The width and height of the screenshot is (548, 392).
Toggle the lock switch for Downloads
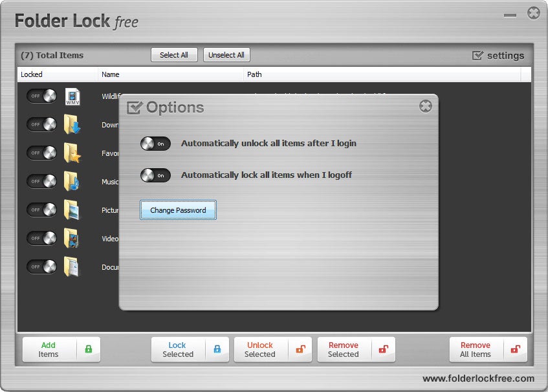click(x=41, y=124)
